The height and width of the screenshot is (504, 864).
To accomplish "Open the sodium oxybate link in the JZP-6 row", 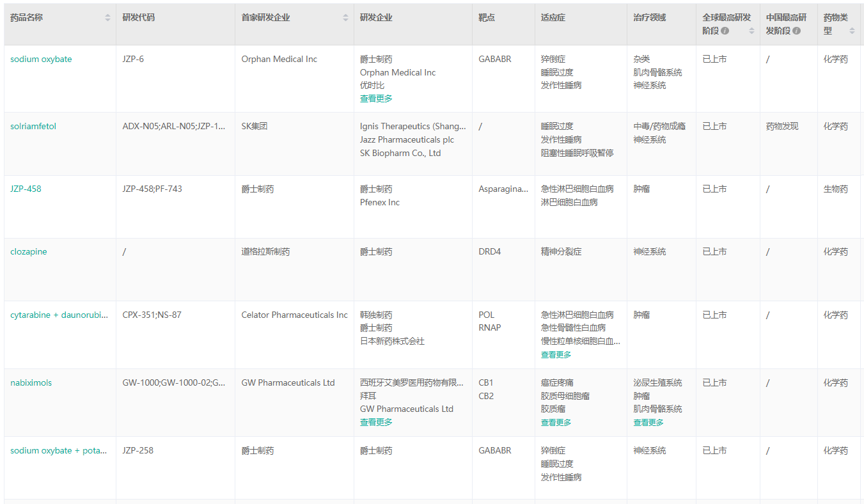I will point(41,59).
